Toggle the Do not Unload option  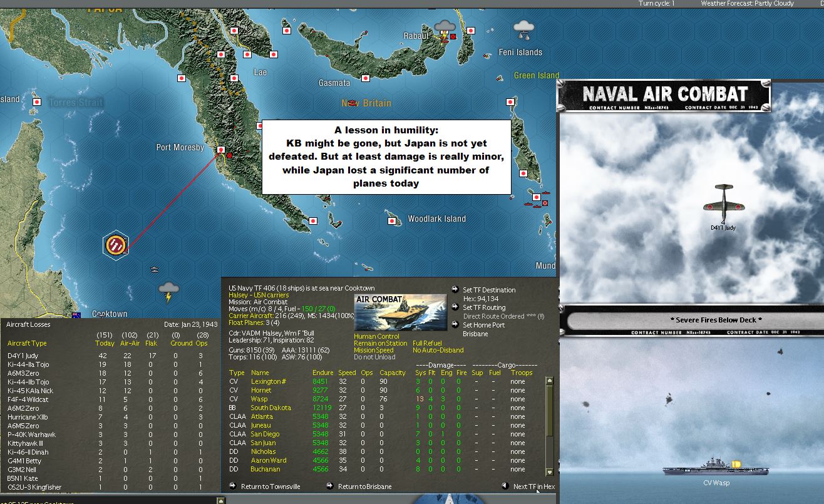(x=374, y=357)
